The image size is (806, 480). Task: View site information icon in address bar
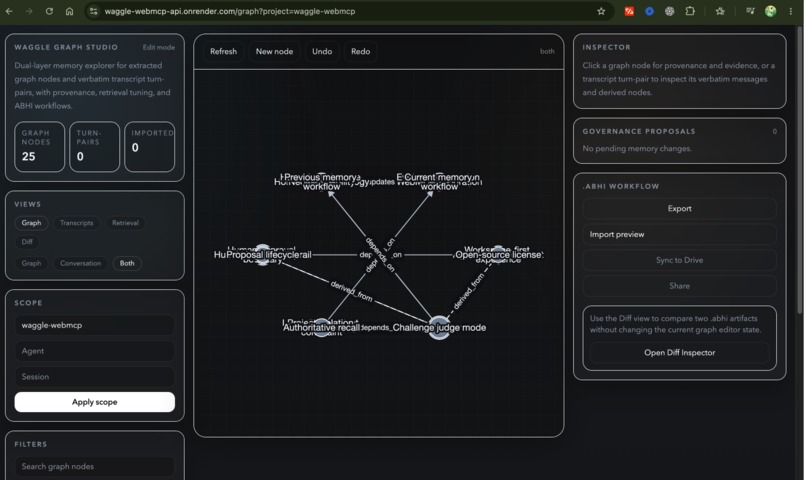[93, 11]
